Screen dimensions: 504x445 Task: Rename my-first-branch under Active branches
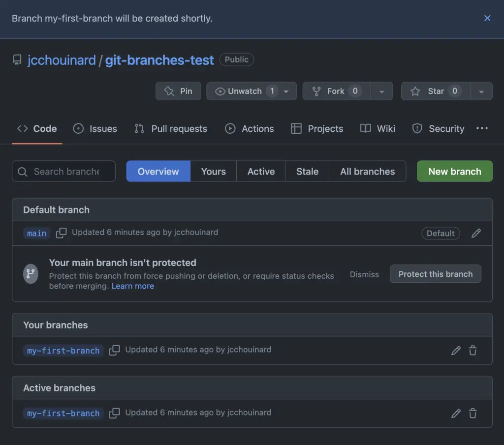coord(456,413)
